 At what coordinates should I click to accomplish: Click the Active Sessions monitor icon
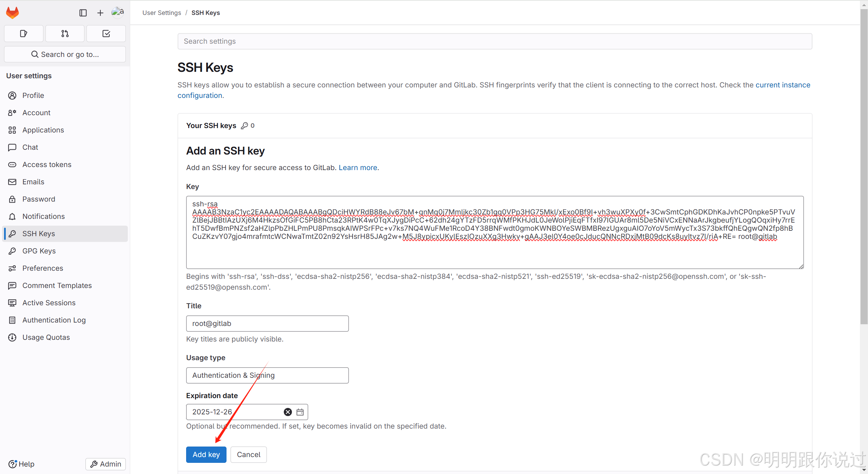click(12, 303)
